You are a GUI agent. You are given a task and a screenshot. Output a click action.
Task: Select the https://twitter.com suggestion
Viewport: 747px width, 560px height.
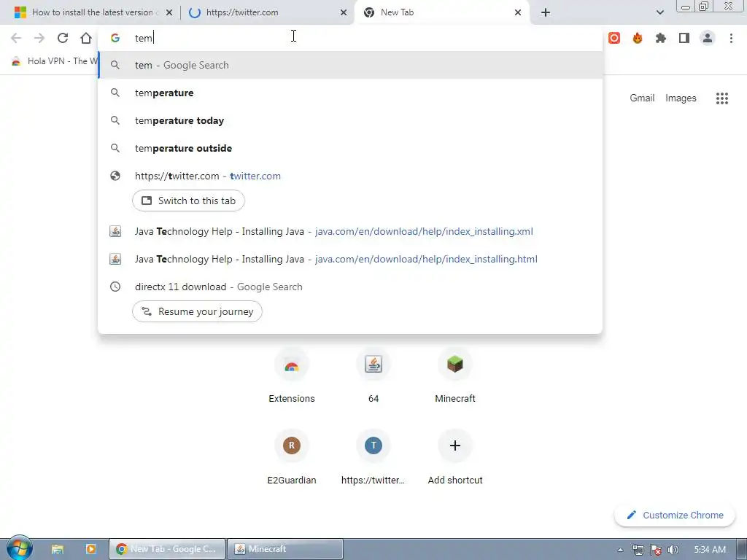[349, 176]
